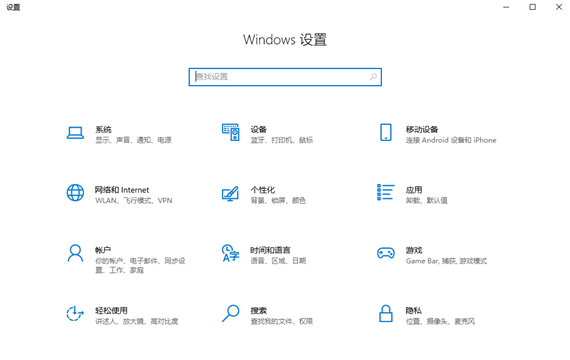Select the 时间和语言 heading
Viewport: 570px width, 360px height.
(270, 250)
